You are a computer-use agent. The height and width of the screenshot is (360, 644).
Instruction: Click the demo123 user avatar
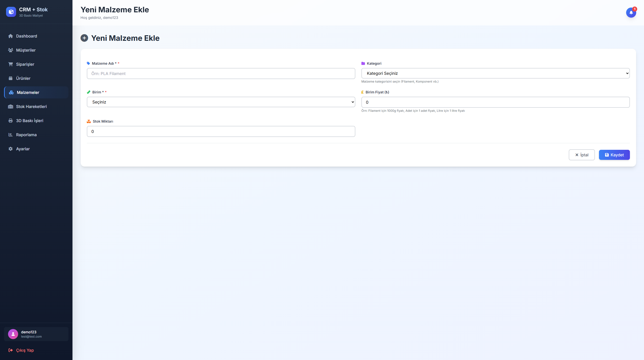click(x=13, y=334)
